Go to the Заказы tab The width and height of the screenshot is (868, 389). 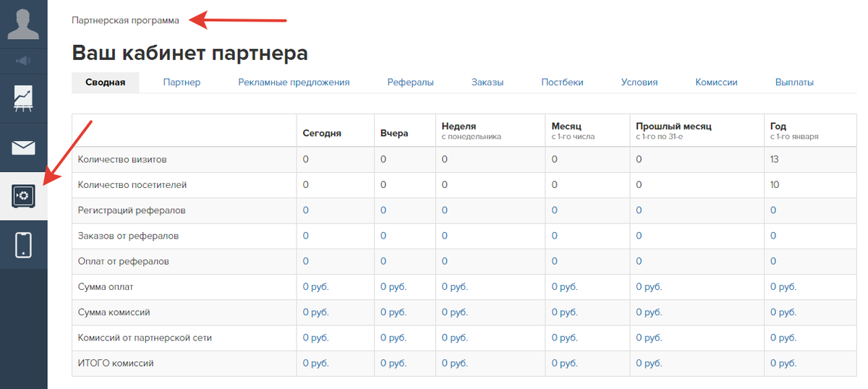click(488, 82)
